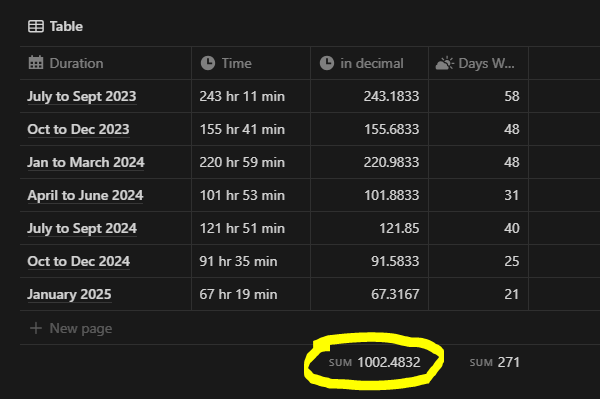Click the decimal value 67.3167
Image resolution: width=600 pixels, height=399 pixels.
(x=395, y=294)
